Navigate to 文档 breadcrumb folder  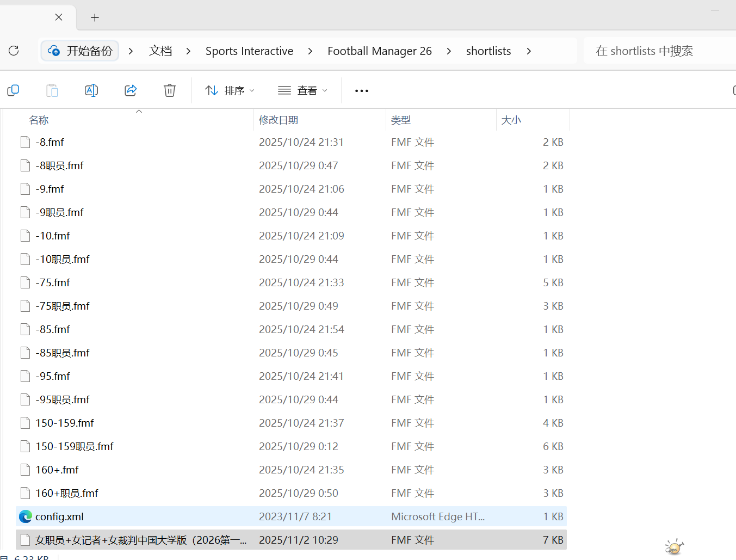click(x=160, y=51)
